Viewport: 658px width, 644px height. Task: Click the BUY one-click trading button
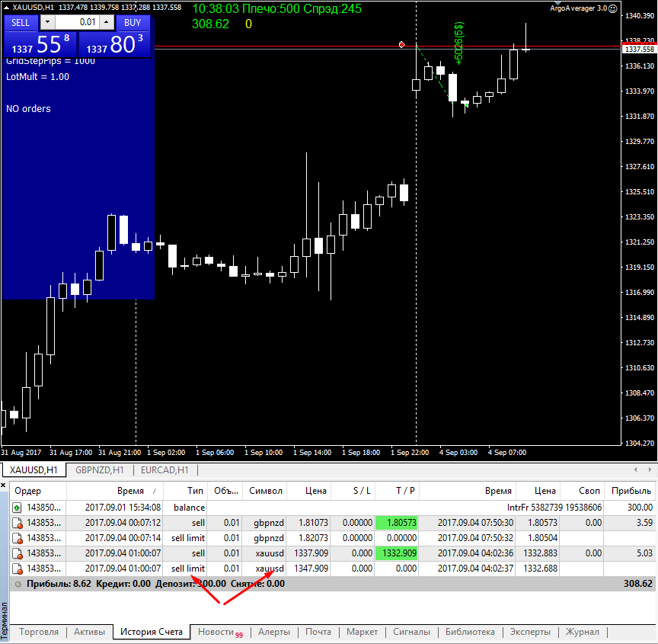(x=133, y=23)
